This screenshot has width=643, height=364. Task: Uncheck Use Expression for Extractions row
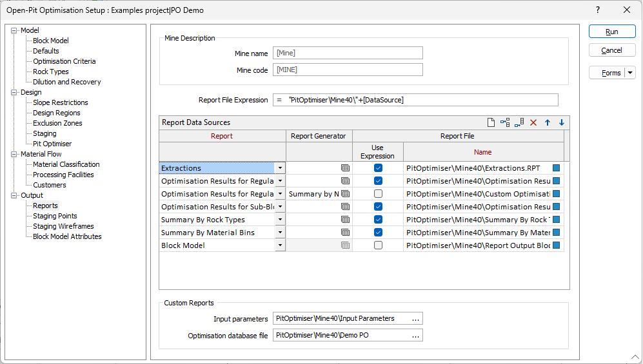point(378,168)
